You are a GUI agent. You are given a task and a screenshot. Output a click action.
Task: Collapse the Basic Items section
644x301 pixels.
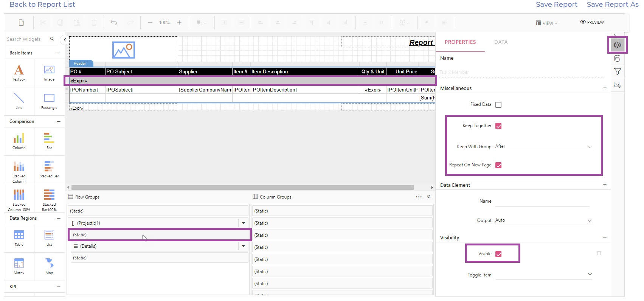click(x=59, y=53)
